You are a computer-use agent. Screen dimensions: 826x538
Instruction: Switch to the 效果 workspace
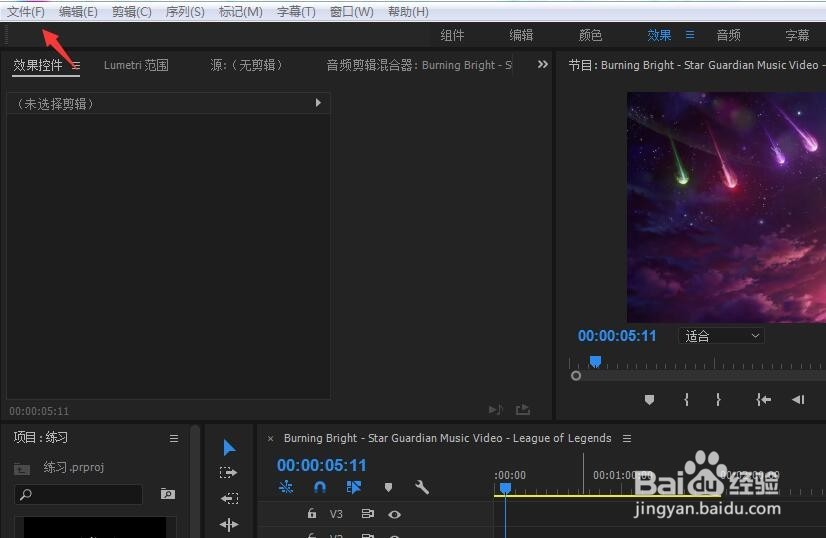(659, 35)
